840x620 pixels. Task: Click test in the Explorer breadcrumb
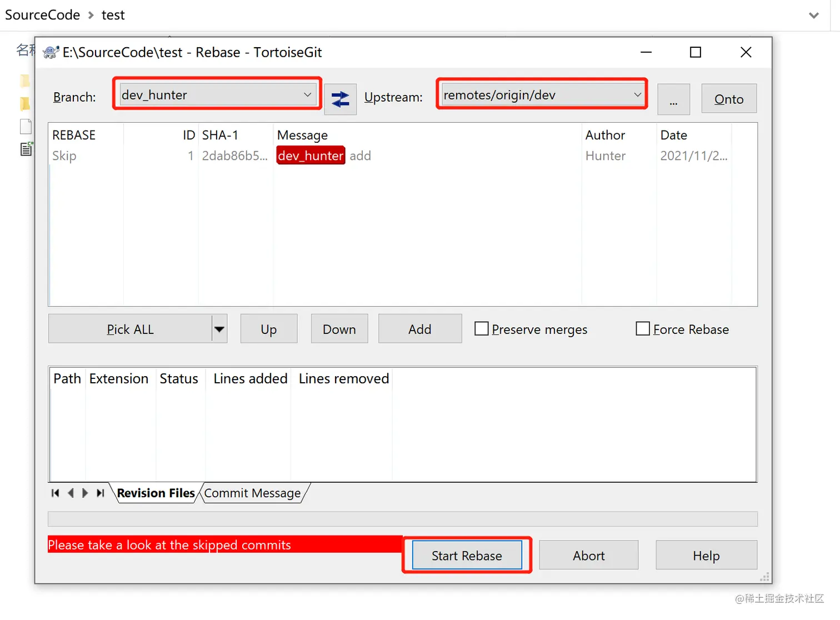click(113, 15)
